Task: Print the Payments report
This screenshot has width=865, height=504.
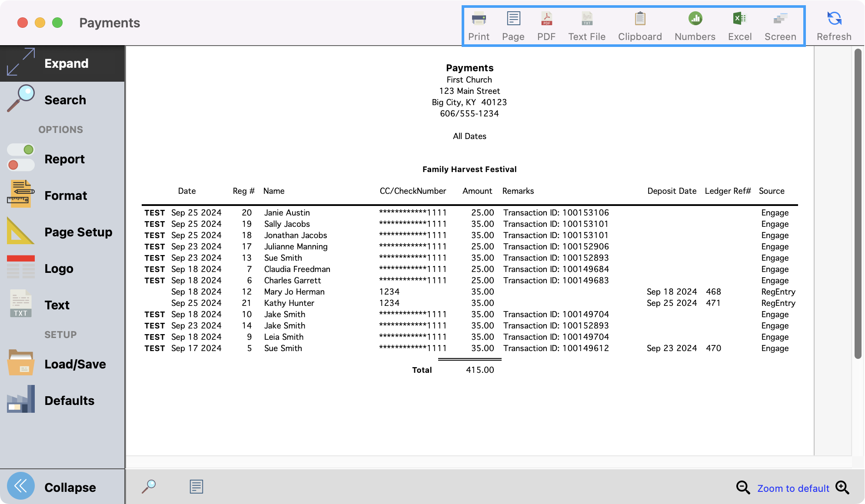Action: click(x=479, y=25)
